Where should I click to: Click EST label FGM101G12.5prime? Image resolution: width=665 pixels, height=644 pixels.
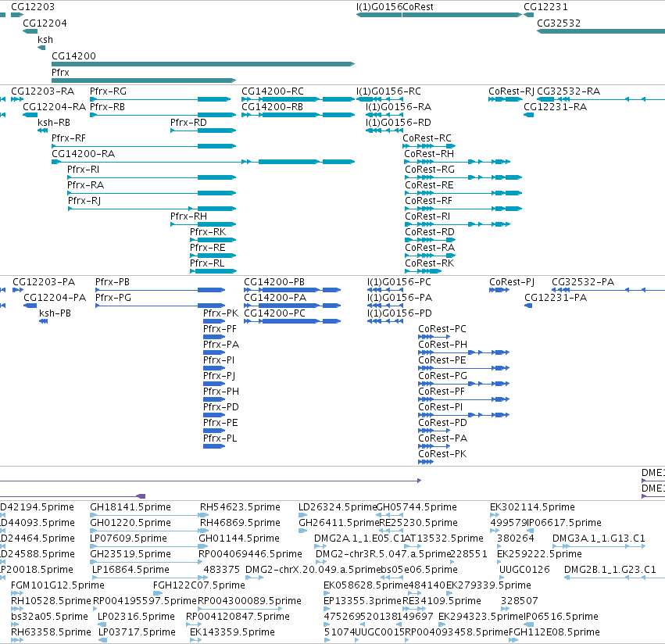click(58, 585)
